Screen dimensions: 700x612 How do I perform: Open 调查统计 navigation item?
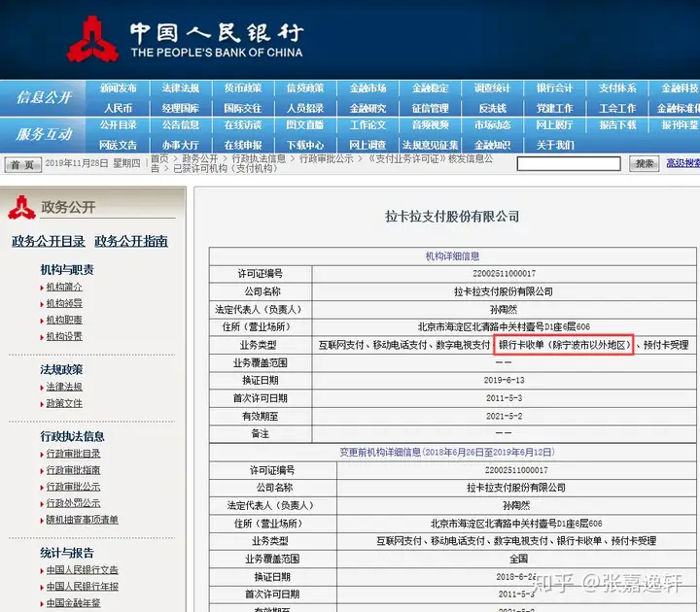tap(492, 88)
